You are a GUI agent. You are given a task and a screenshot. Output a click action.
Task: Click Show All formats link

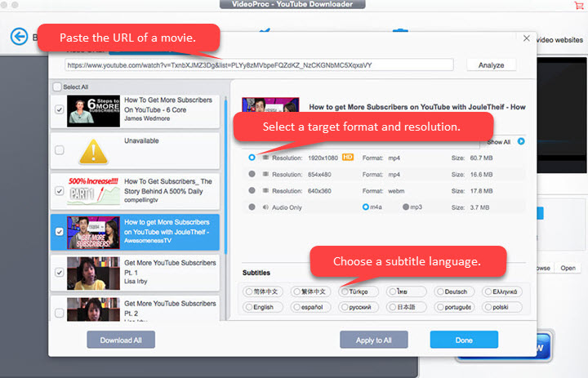tap(498, 142)
